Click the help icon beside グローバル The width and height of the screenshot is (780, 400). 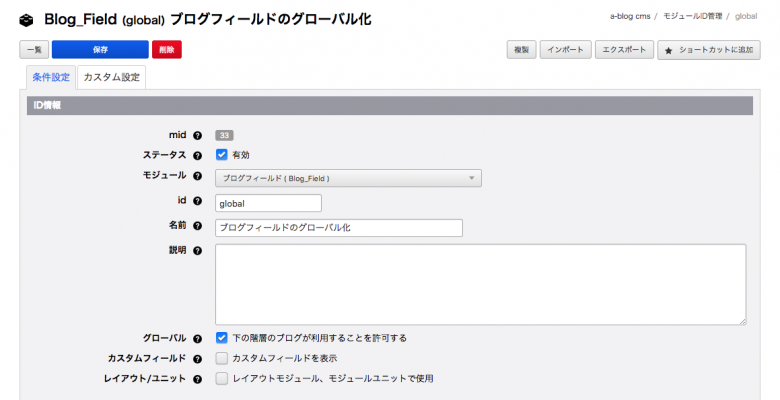[x=197, y=338]
